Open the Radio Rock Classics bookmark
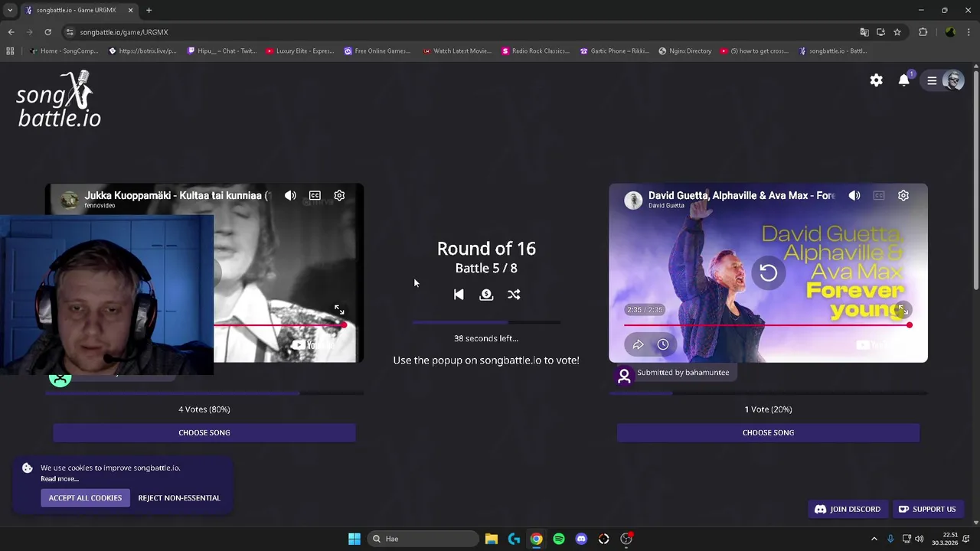This screenshot has width=980, height=551. click(535, 51)
